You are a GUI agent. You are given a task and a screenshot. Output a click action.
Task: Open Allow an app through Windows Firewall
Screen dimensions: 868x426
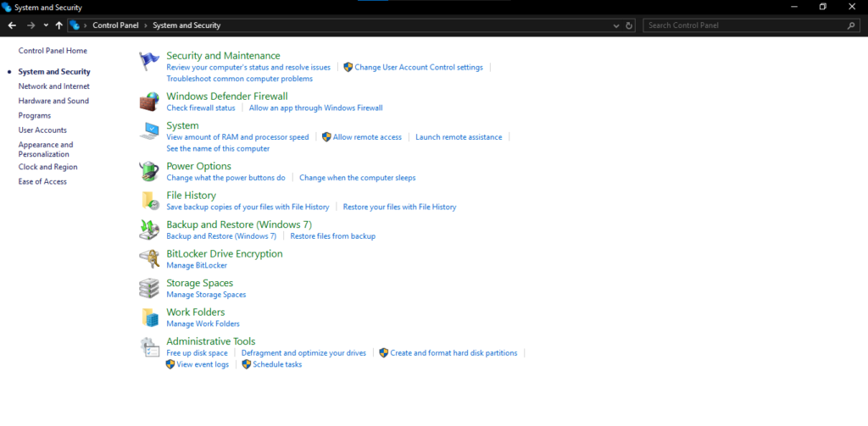click(x=315, y=108)
